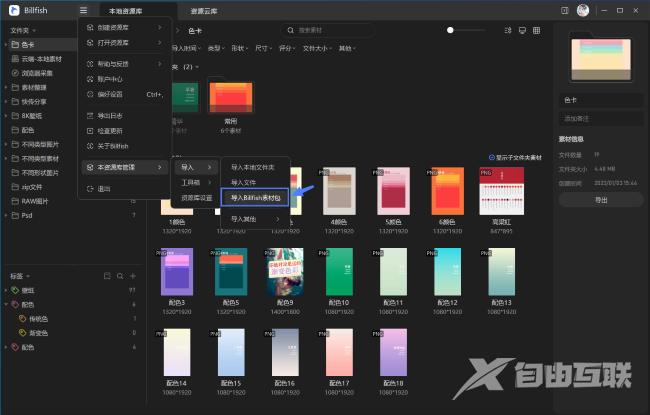Open the 文件夹 header dropdown
This screenshot has height=415, width=650.
[23, 30]
